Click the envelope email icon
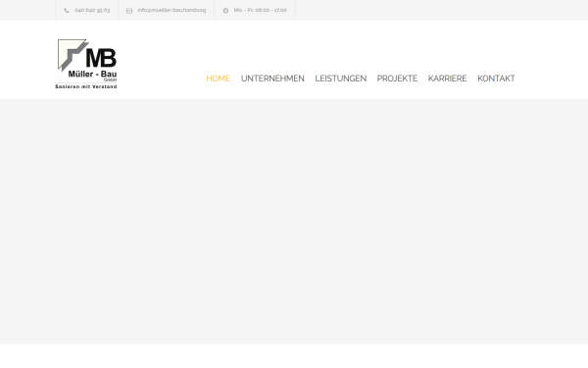588x368 pixels. pos(129,11)
